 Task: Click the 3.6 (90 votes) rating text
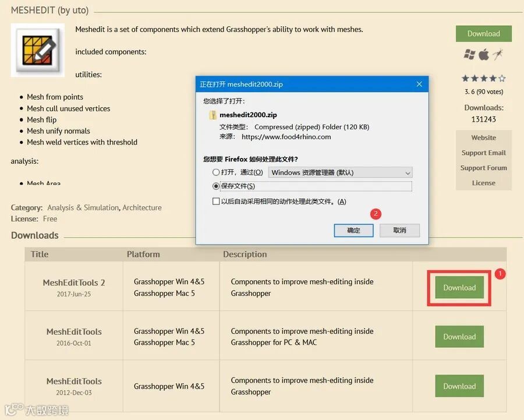click(484, 91)
